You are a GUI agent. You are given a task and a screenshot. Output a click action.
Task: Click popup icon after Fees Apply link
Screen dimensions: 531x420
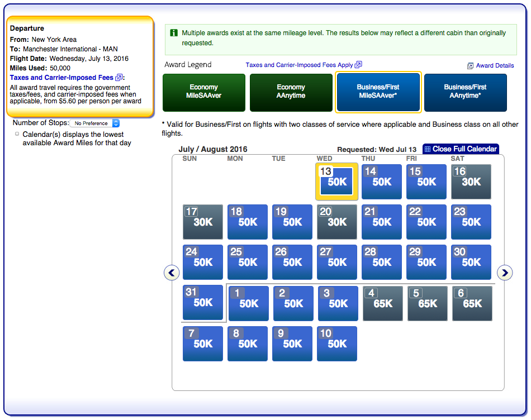coord(358,65)
